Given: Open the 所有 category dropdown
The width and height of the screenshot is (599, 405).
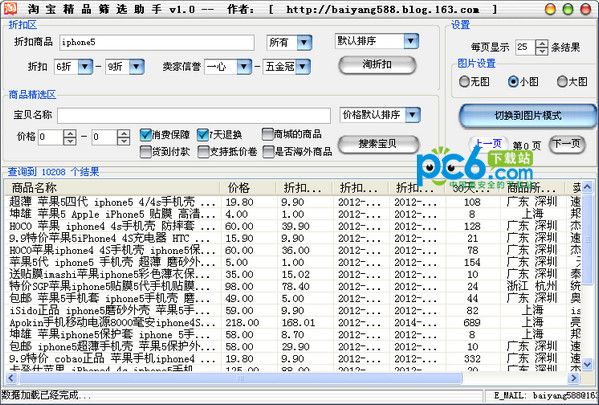Looking at the screenshot, I should tap(304, 42).
